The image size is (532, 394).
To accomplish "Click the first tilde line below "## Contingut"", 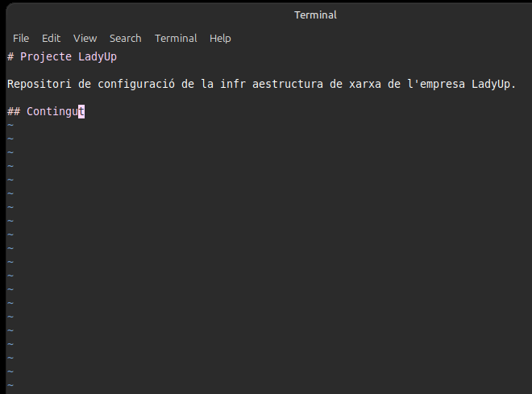I will (10, 125).
